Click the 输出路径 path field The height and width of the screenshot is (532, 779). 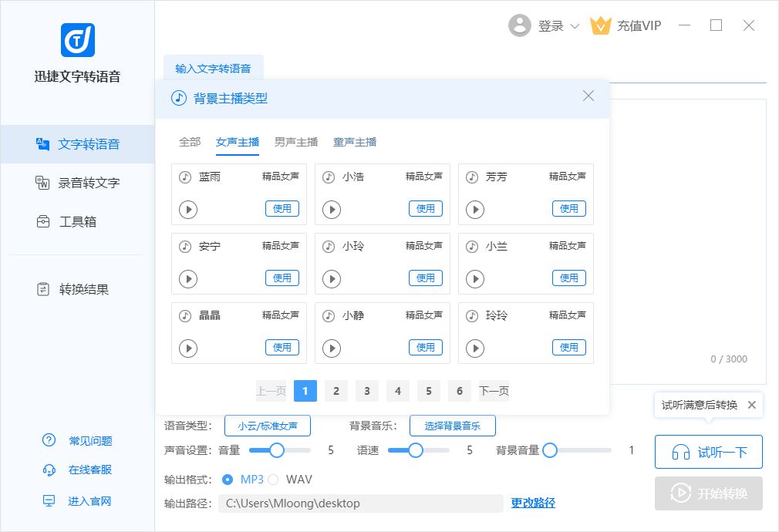pos(361,503)
